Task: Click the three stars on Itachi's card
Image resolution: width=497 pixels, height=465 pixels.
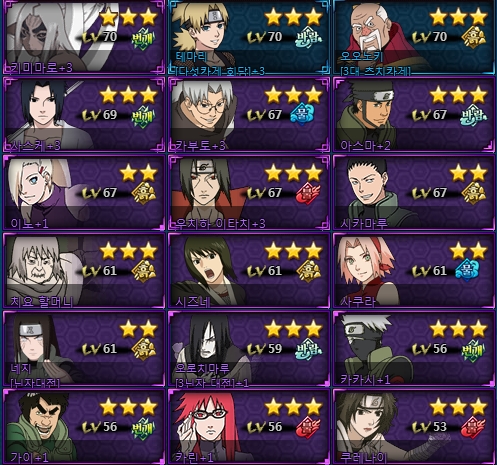Action: point(294,173)
